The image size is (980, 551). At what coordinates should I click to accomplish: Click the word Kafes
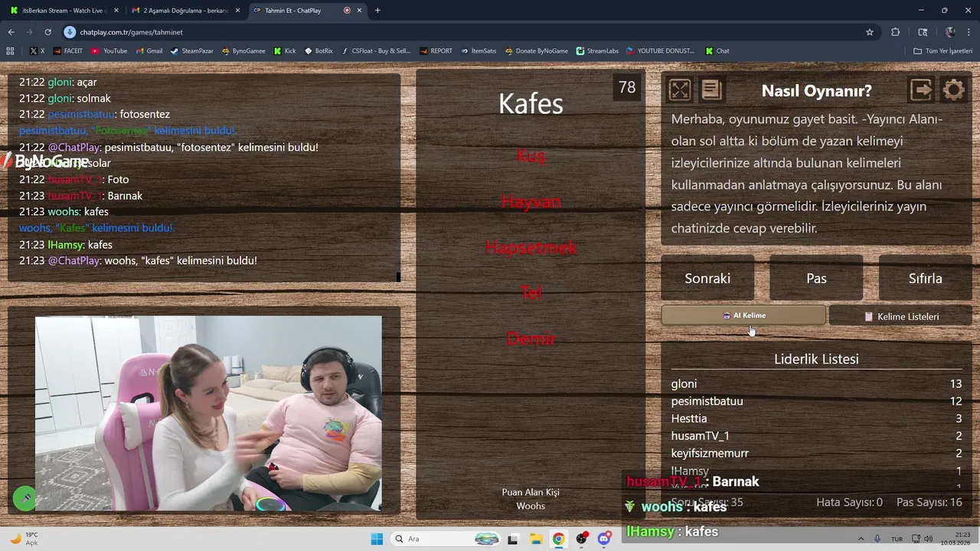click(x=531, y=103)
